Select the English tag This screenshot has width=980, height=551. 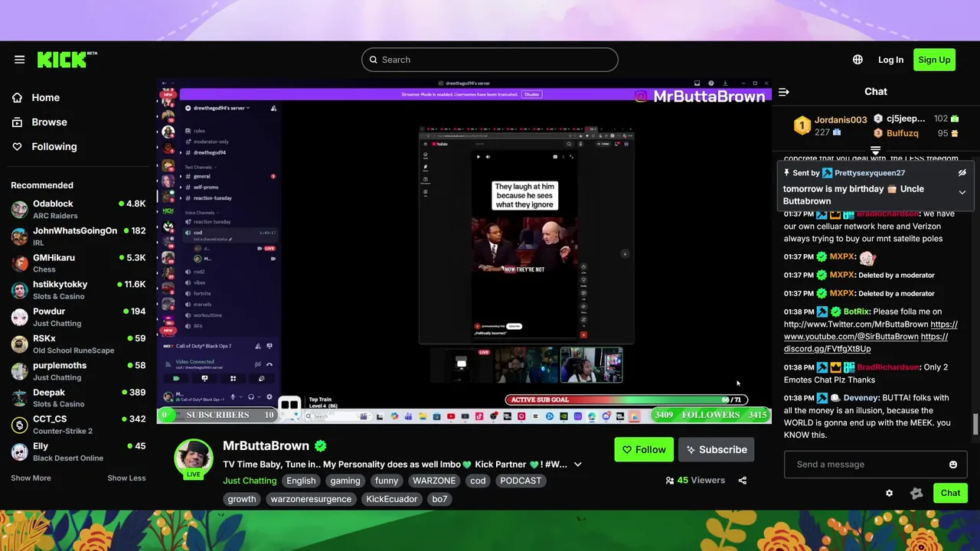[x=301, y=481]
